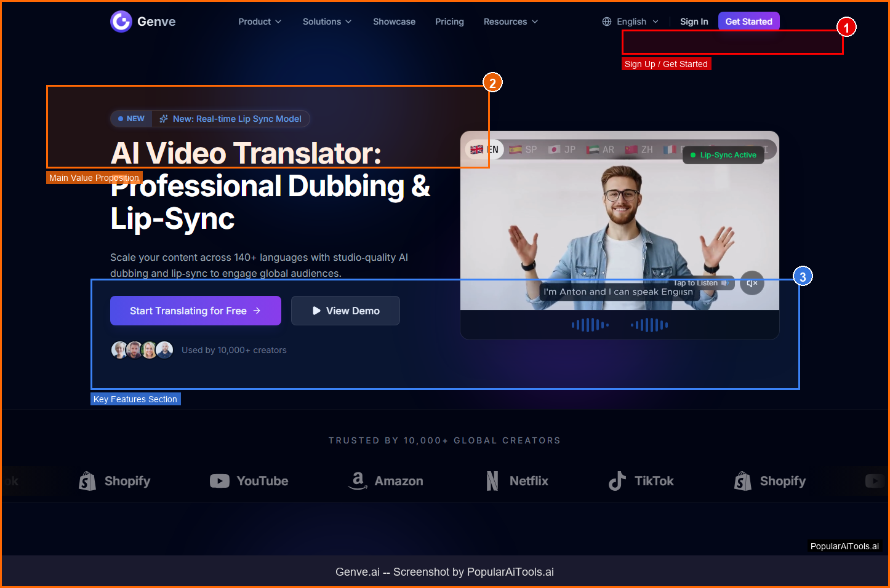The image size is (890, 588).
Task: Click the Genve logo icon
Action: 121,22
